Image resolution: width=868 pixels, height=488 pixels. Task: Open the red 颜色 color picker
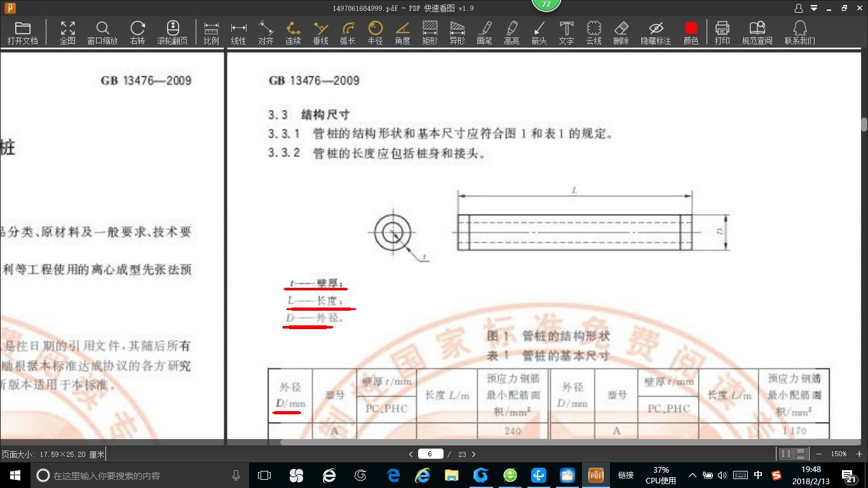click(x=691, y=33)
